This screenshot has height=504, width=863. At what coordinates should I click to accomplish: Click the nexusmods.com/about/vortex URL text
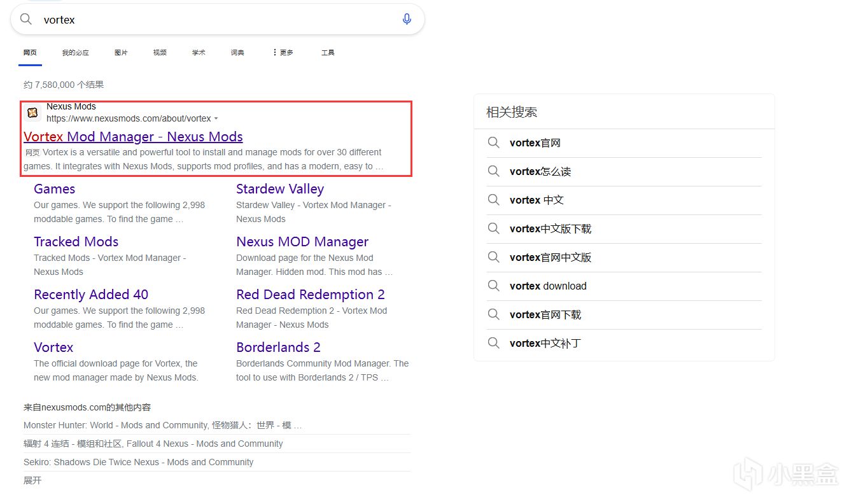[x=129, y=118]
